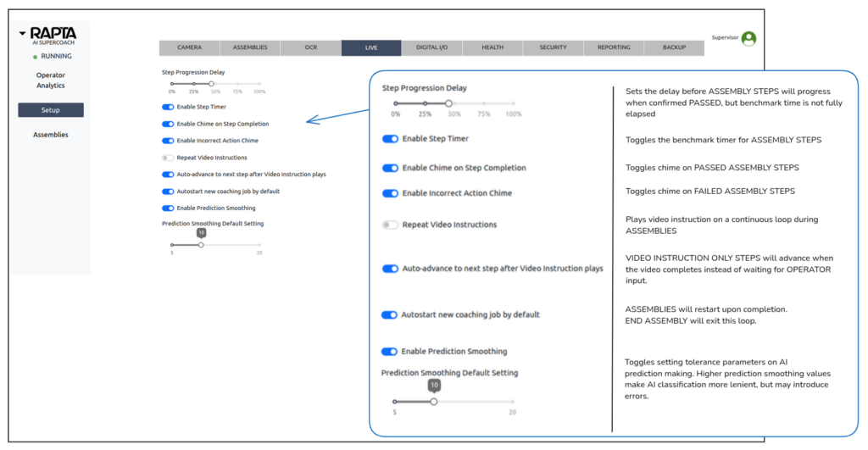Switch off Autostart new coaching job

click(168, 192)
